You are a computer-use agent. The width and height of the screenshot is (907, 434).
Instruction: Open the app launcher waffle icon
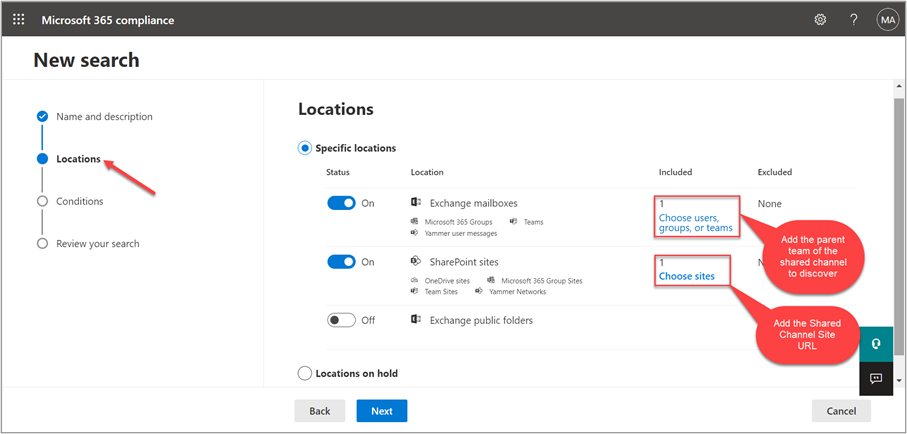coord(18,19)
